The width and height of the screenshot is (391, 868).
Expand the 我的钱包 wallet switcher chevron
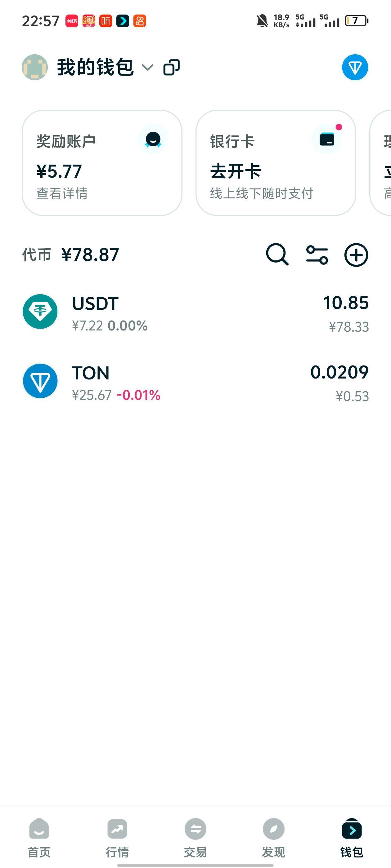(x=147, y=67)
